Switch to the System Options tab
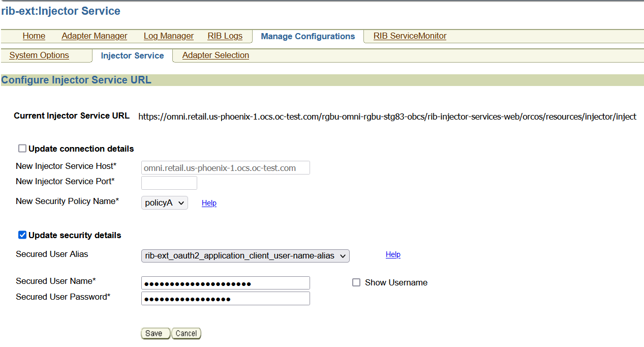The width and height of the screenshot is (644, 347). [39, 55]
